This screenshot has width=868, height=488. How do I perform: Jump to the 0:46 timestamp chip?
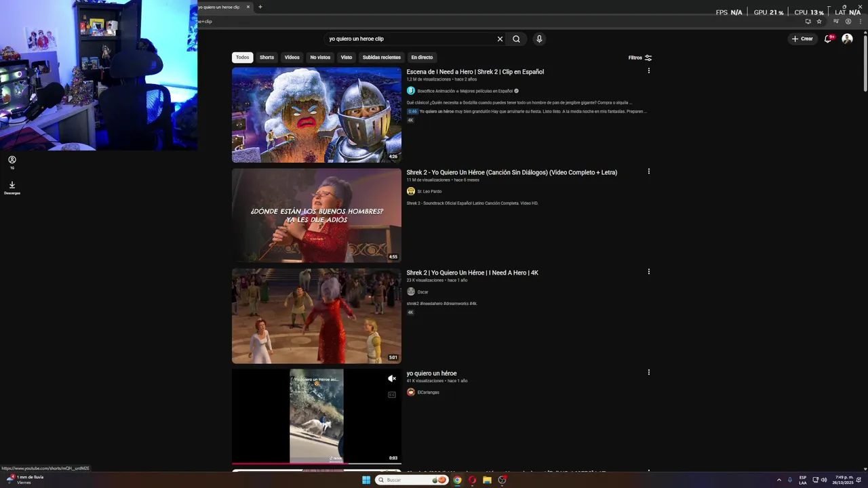[x=412, y=111]
